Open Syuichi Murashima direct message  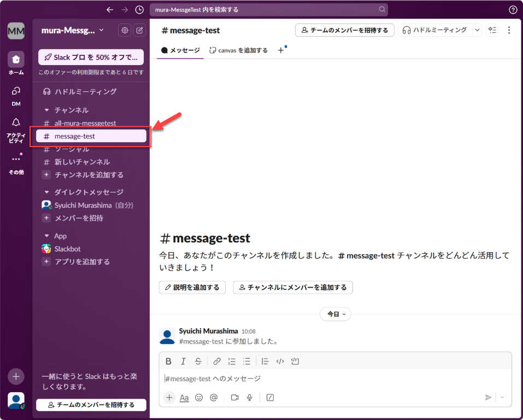click(x=91, y=205)
